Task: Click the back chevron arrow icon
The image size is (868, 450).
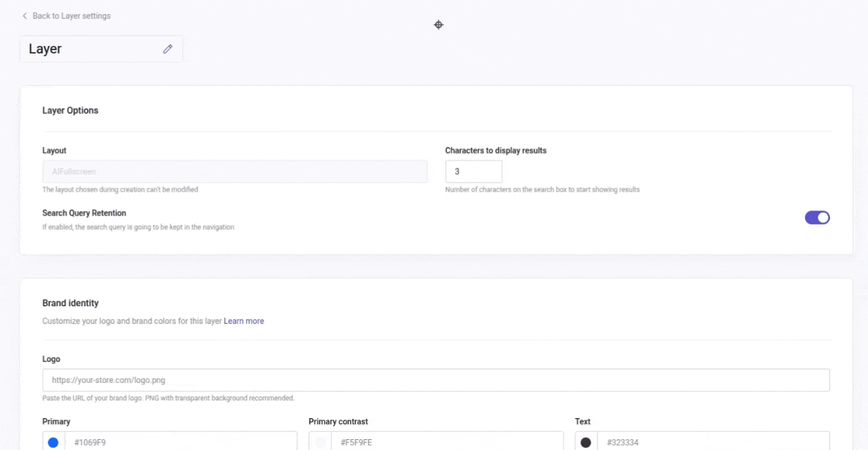Action: [x=25, y=16]
